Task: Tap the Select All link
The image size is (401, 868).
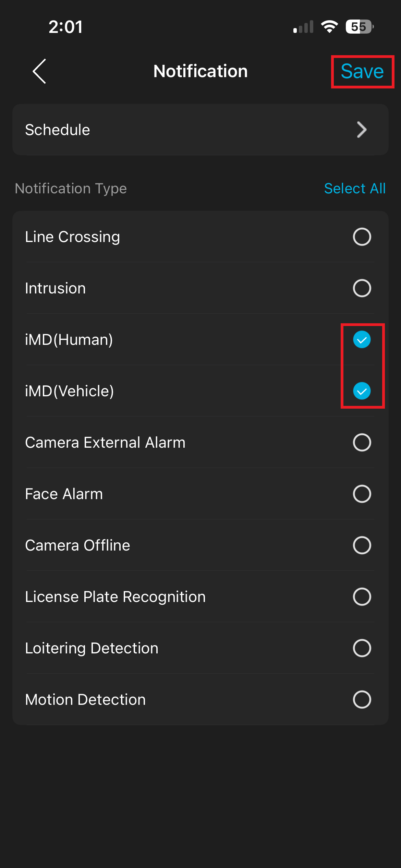Action: 355,189
